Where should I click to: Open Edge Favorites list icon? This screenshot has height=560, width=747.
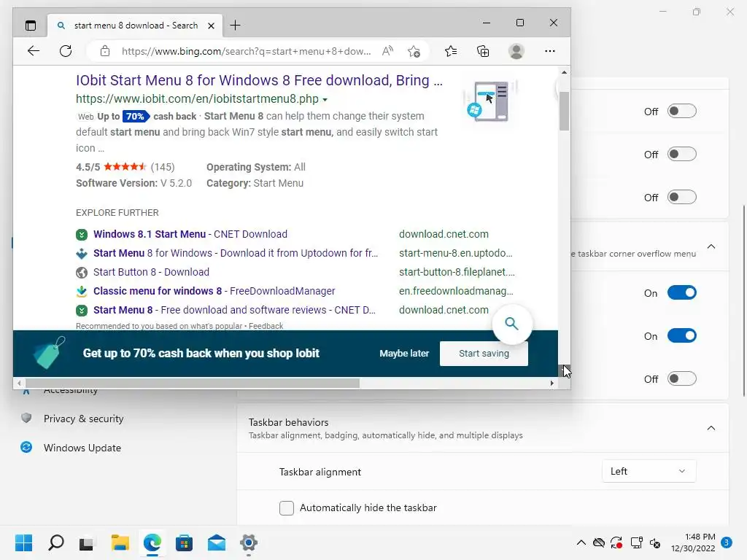tap(451, 51)
